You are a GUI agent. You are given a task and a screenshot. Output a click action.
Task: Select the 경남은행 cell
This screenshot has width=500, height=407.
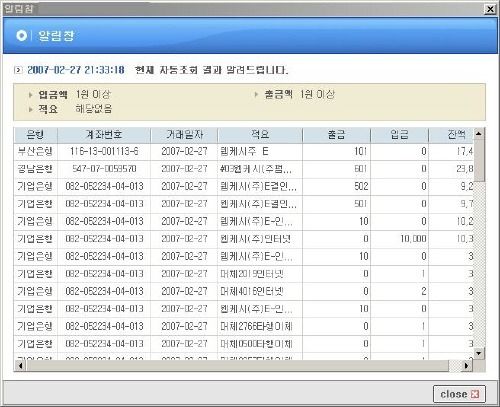(35, 169)
